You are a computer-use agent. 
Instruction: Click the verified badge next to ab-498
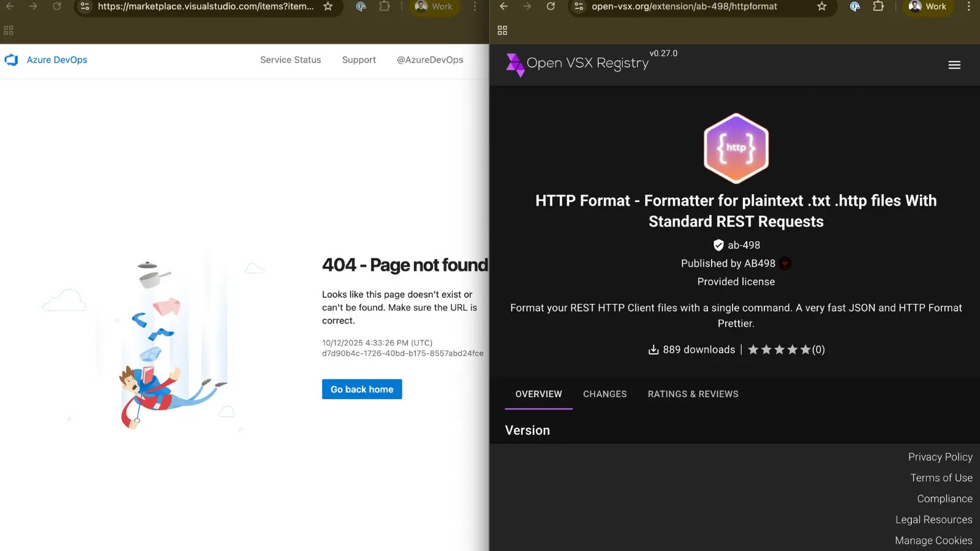pos(718,245)
